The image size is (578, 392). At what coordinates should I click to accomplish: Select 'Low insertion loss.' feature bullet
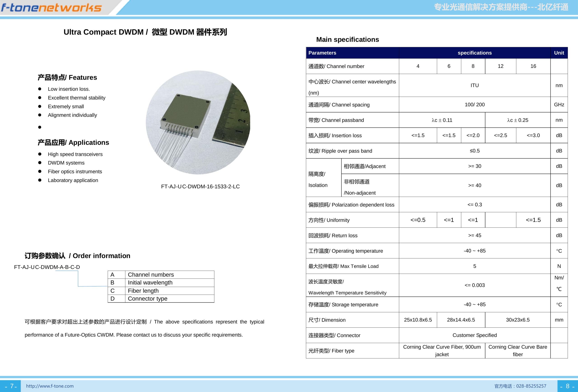click(69, 89)
